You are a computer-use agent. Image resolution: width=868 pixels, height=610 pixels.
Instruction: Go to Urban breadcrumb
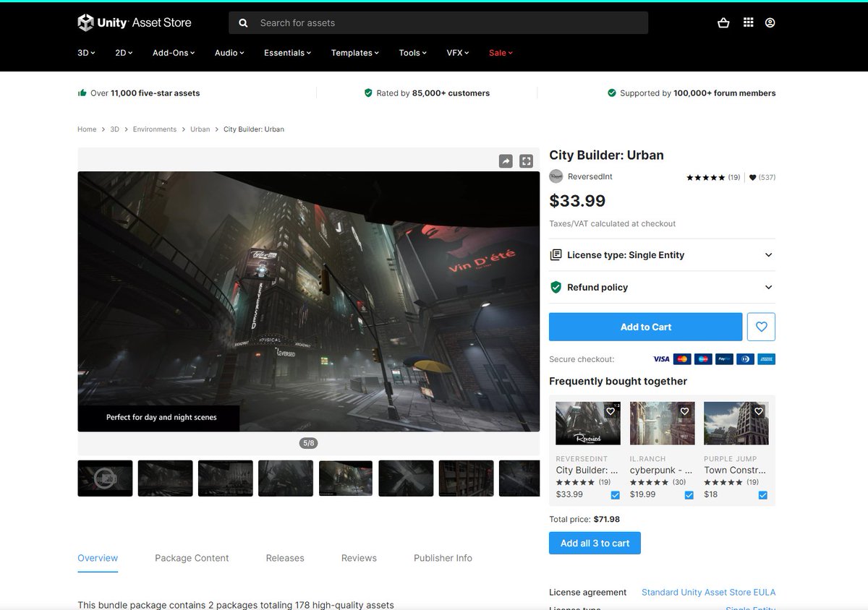pos(200,129)
